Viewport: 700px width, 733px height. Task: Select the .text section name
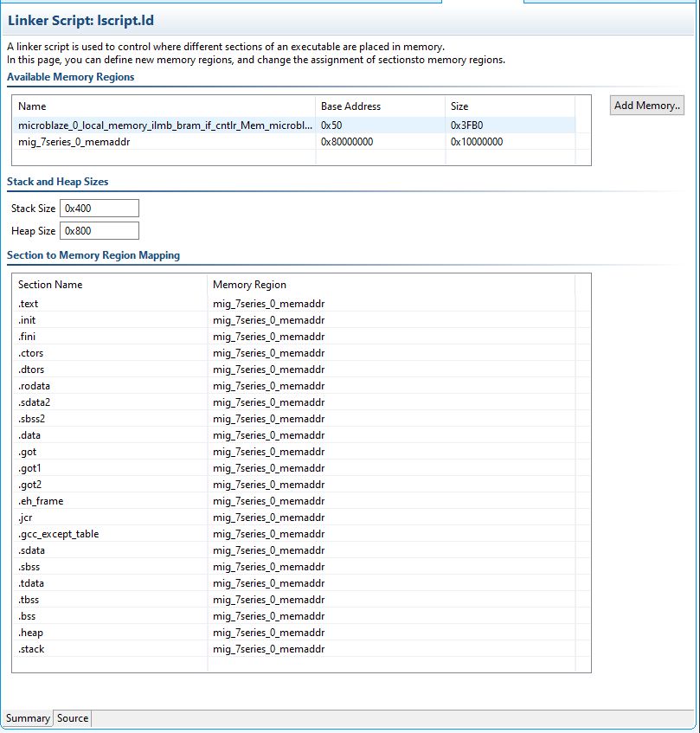(x=28, y=304)
